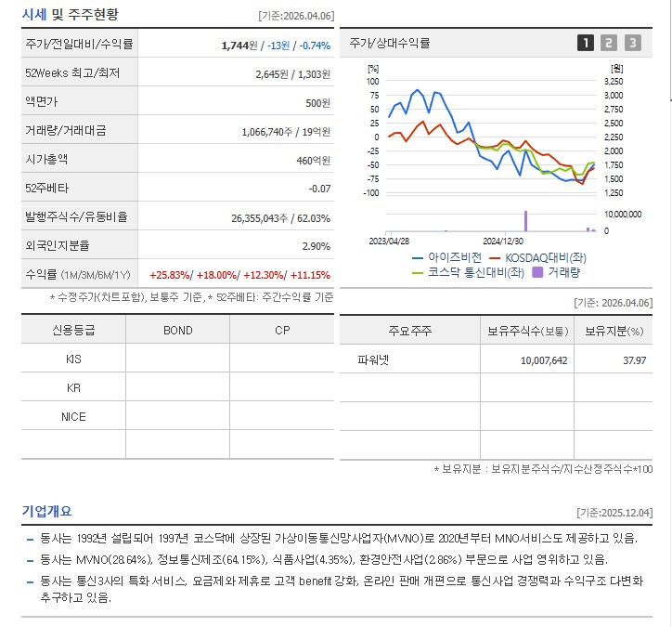Click the 수익률 (1M/3M/6M/1Y) row label
Screen dimensions: 672x627
pos(78,274)
